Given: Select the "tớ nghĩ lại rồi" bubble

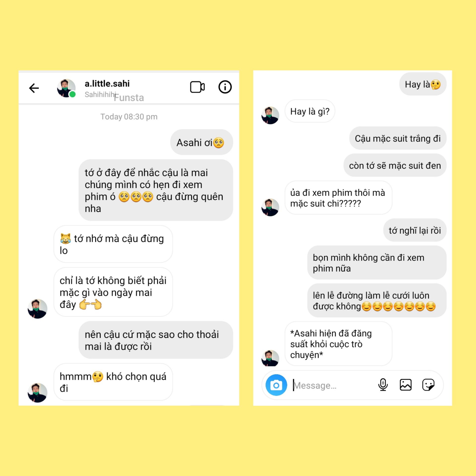Looking at the screenshot, I should click(x=415, y=230).
